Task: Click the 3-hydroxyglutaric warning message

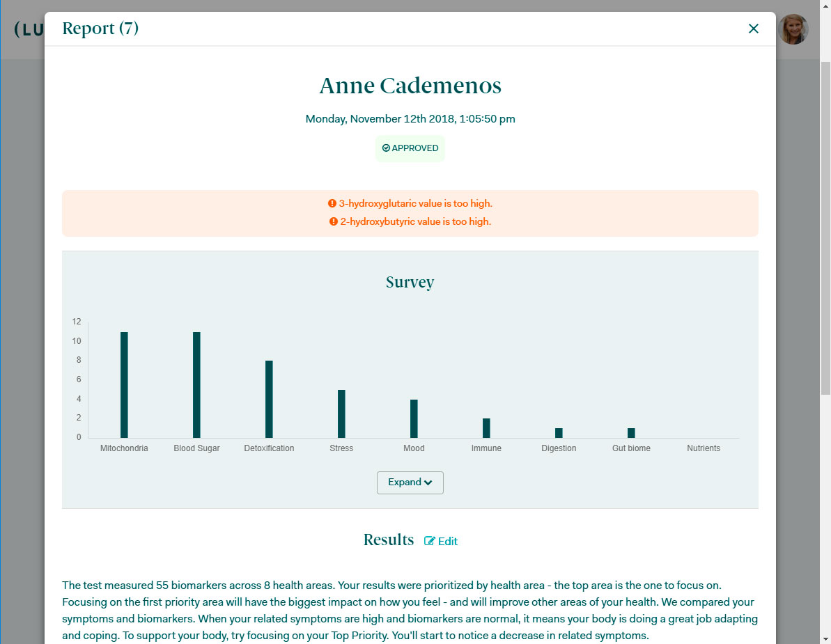Action: [410, 203]
